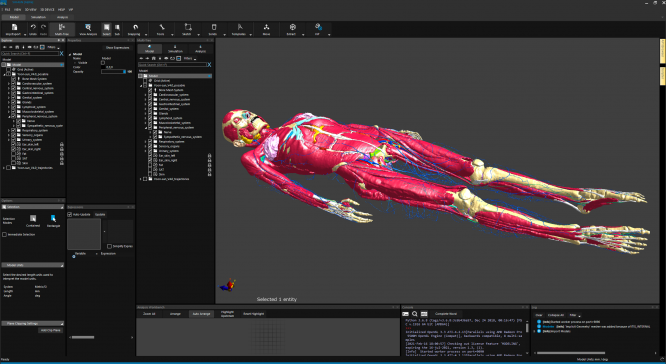Click the Expressions panel horizontal scrollbar
Image resolution: width=666 pixels, height=364 pixels.
(83, 337)
